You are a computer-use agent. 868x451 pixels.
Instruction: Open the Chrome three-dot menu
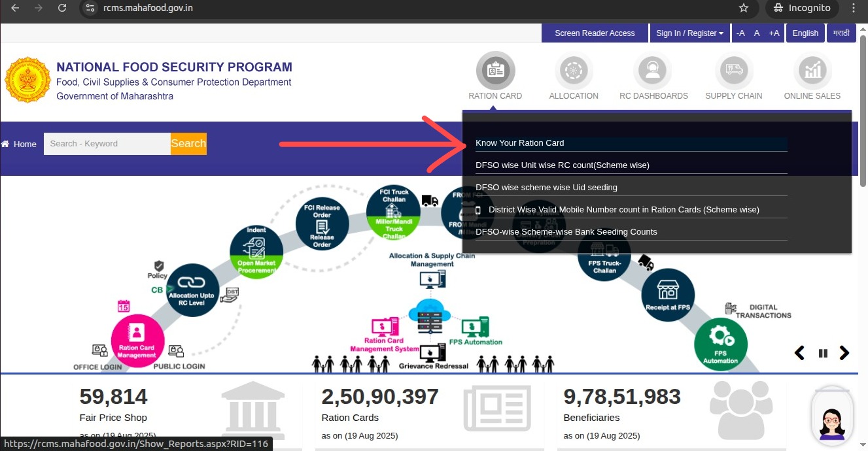(853, 8)
